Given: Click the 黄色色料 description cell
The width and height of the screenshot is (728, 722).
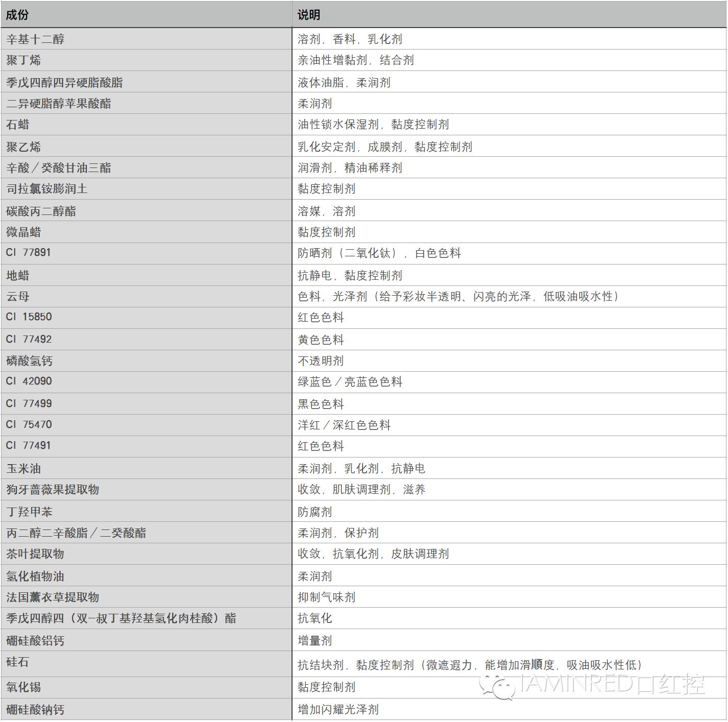Looking at the screenshot, I should (321, 340).
